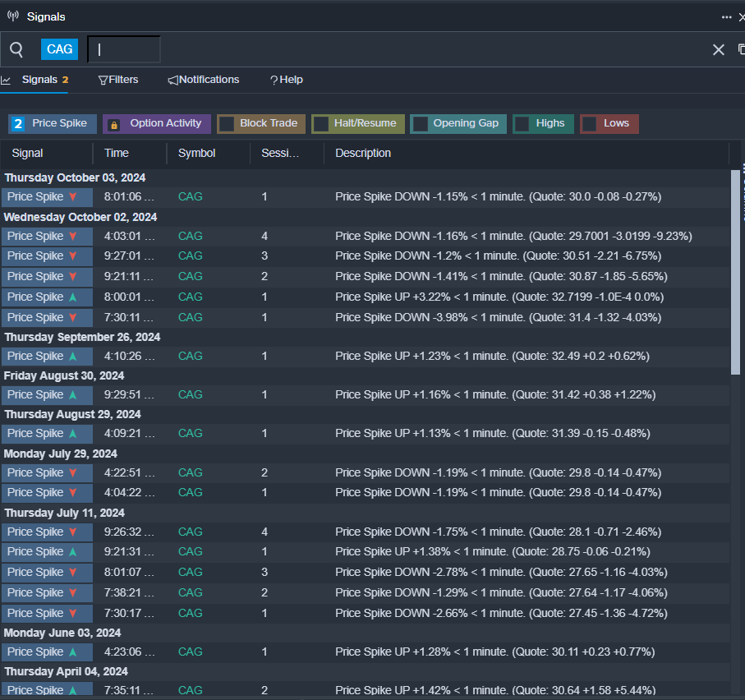Click the red down arrow in 8:01:06 row
745x700 pixels.
(x=73, y=196)
